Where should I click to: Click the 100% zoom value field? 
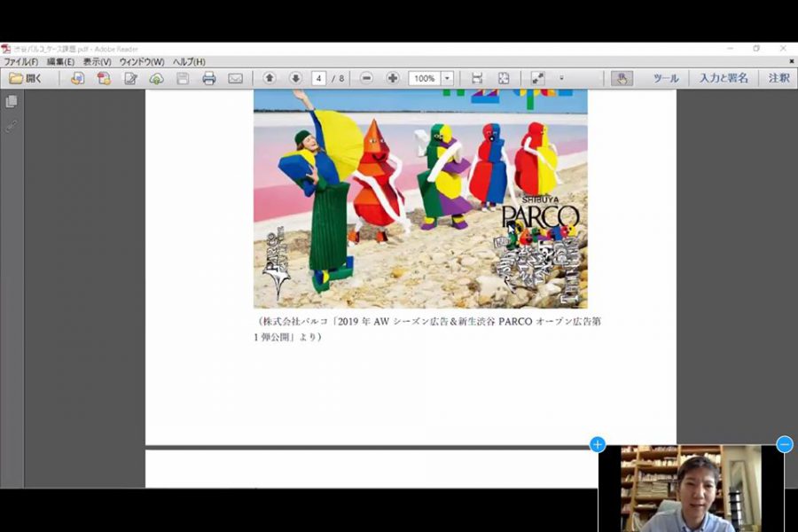click(425, 78)
